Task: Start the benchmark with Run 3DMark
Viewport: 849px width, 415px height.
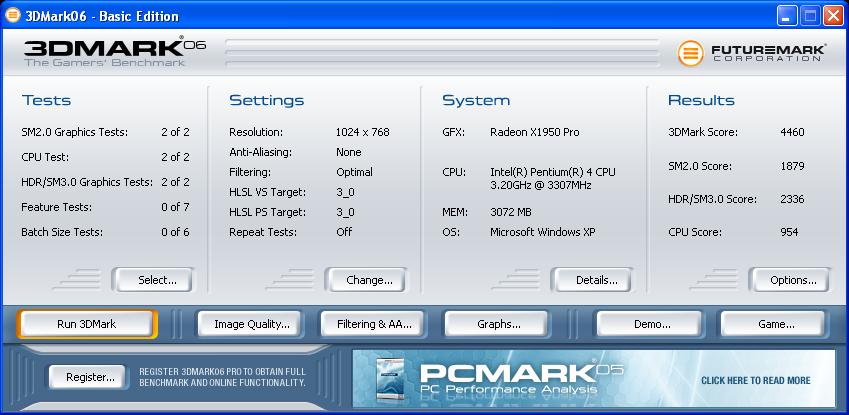Action: (87, 324)
